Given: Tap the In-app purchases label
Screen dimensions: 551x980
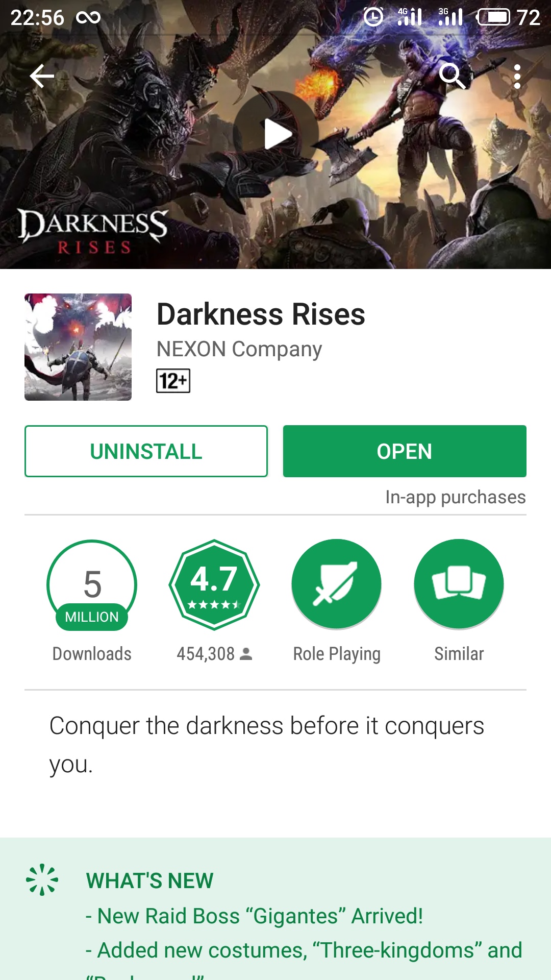Looking at the screenshot, I should point(456,497).
